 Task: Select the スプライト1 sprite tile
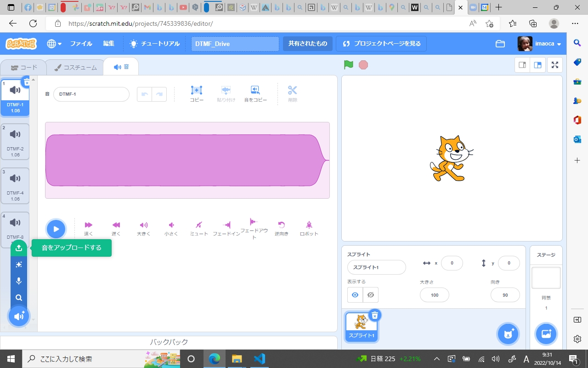pos(362,327)
